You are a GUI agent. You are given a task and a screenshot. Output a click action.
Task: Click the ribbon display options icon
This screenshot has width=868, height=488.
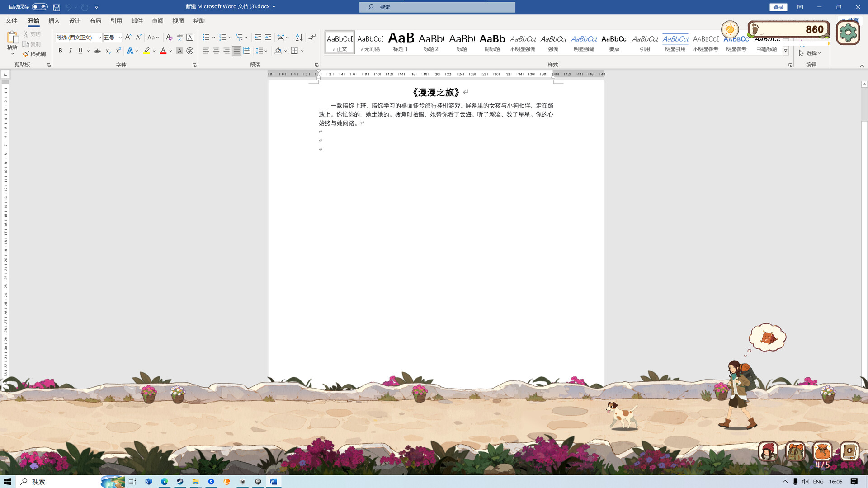800,7
